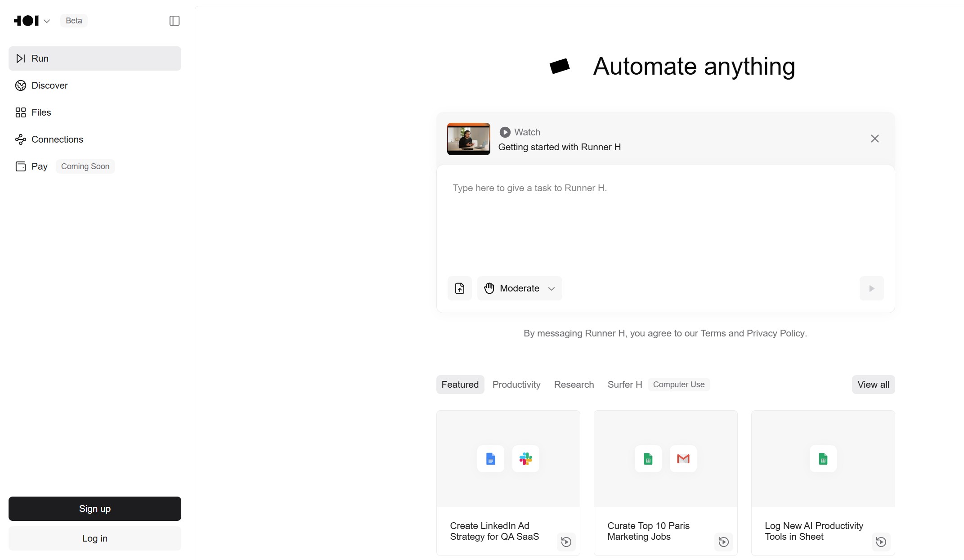Open the getting started video thumbnail
964x560 pixels.
click(x=469, y=139)
